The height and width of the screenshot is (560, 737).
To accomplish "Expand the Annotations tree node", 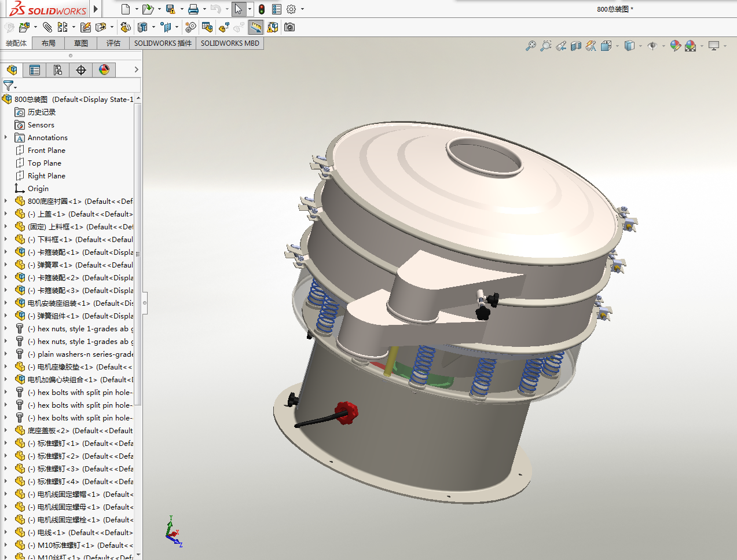I will pos(6,138).
